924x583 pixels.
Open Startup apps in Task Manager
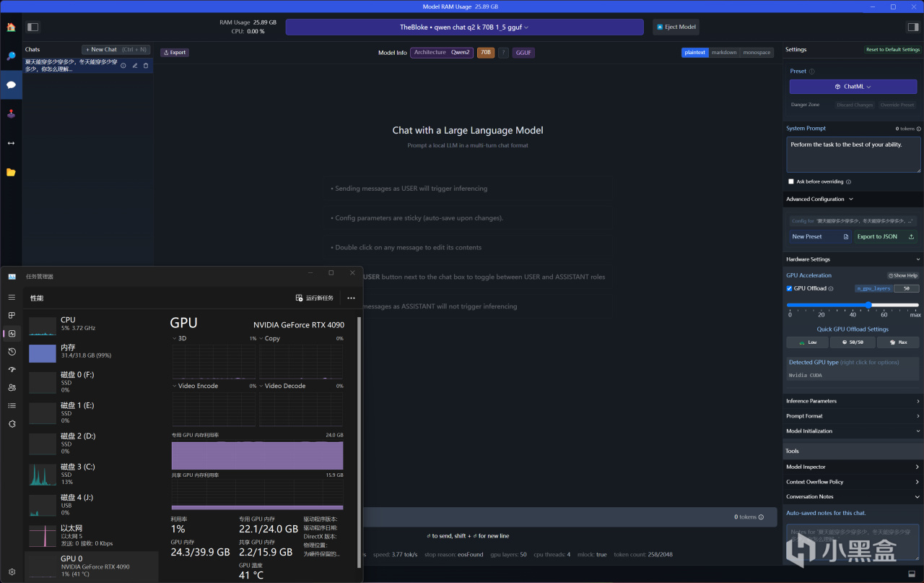pyautogui.click(x=12, y=369)
